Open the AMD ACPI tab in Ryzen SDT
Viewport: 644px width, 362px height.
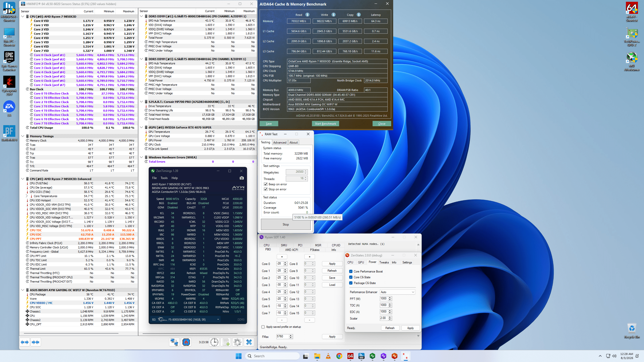[292, 250]
